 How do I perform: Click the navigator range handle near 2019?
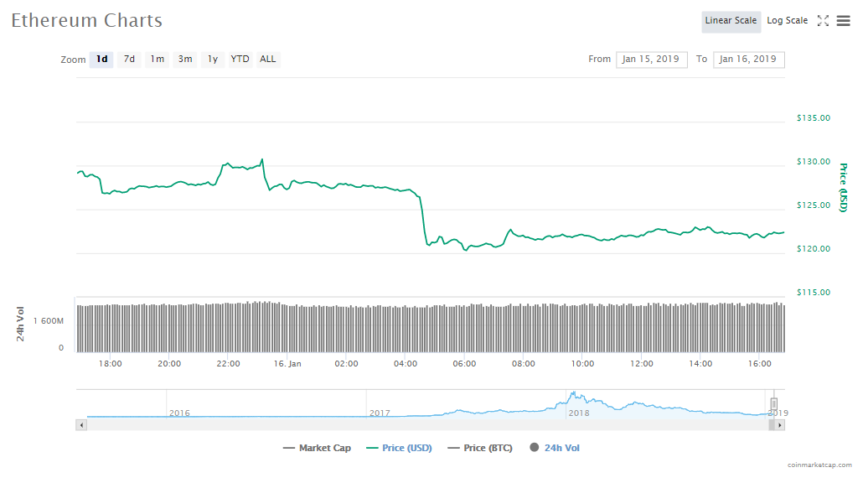[x=774, y=403]
